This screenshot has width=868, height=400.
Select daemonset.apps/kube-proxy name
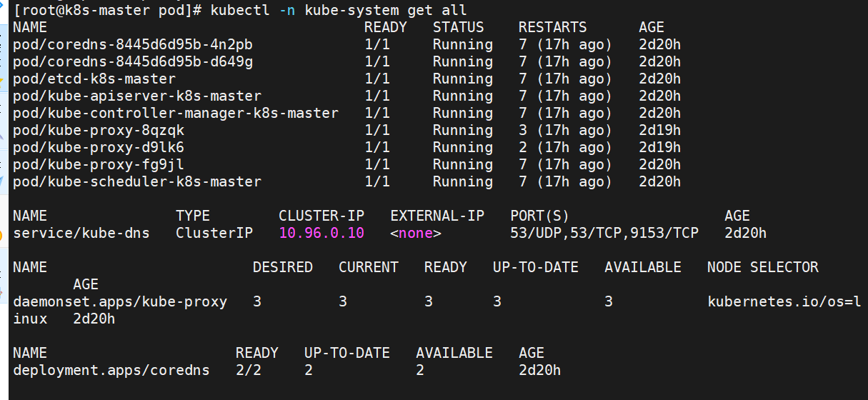[120, 301]
